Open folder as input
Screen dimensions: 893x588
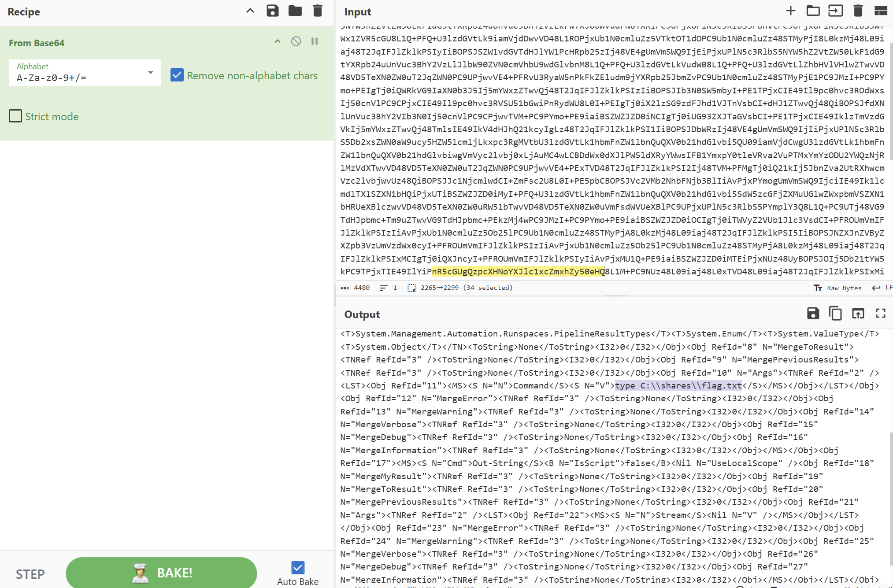(x=813, y=11)
